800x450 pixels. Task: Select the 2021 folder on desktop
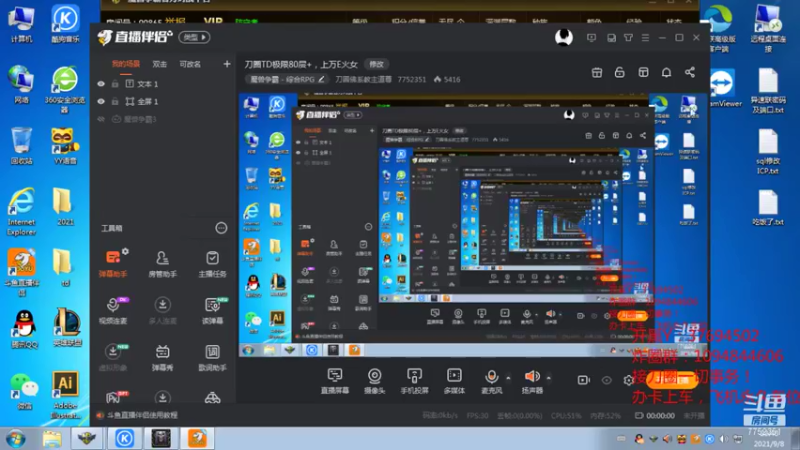(63, 207)
